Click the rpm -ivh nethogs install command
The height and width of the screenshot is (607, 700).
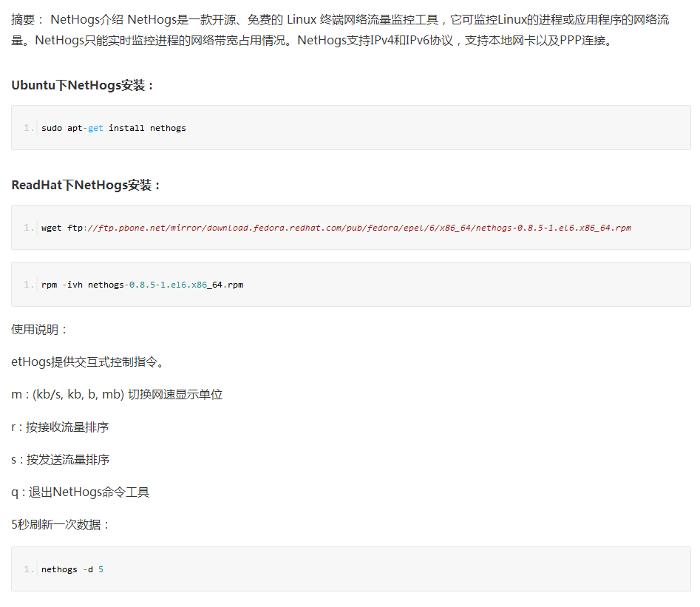point(143,285)
